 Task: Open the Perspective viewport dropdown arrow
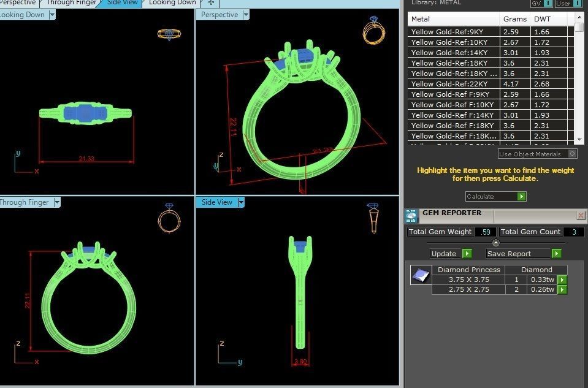246,15
